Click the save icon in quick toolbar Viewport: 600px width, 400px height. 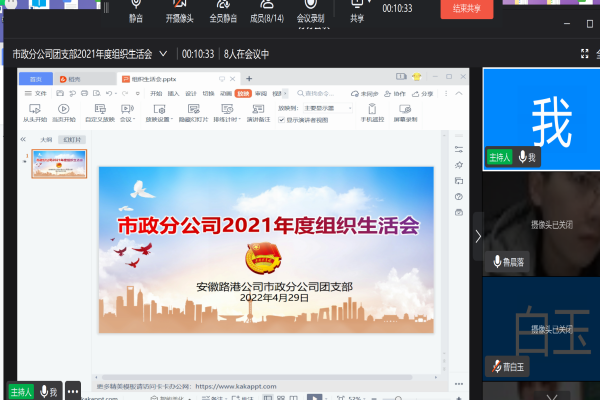pyautogui.click(x=60, y=93)
